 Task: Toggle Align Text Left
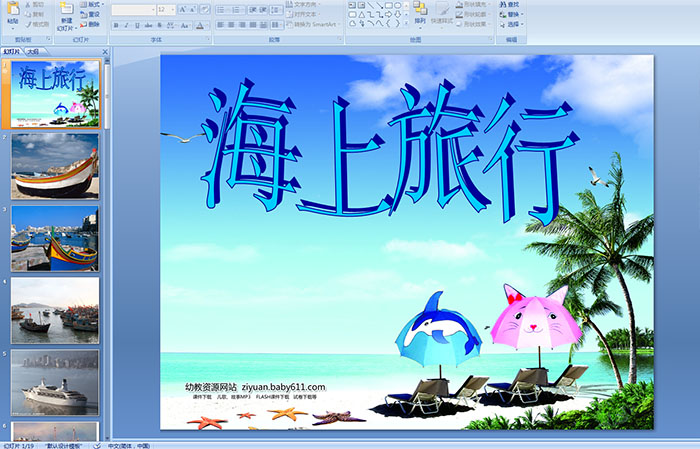221,25
